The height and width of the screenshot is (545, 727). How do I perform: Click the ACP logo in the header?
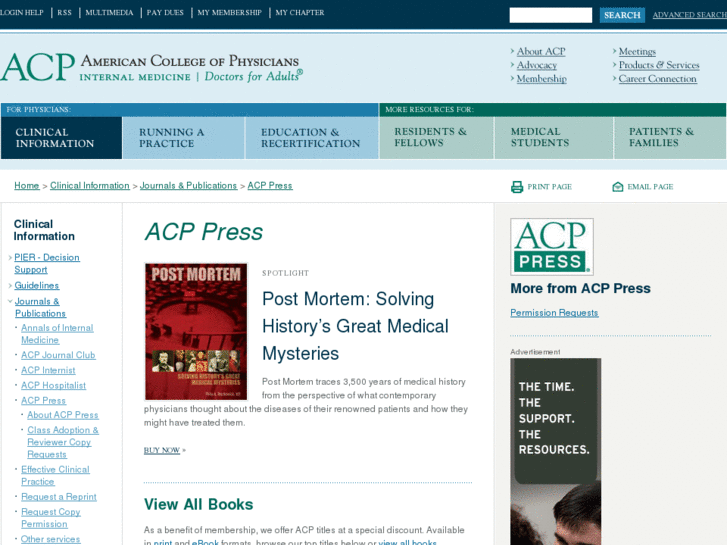pos(152,67)
